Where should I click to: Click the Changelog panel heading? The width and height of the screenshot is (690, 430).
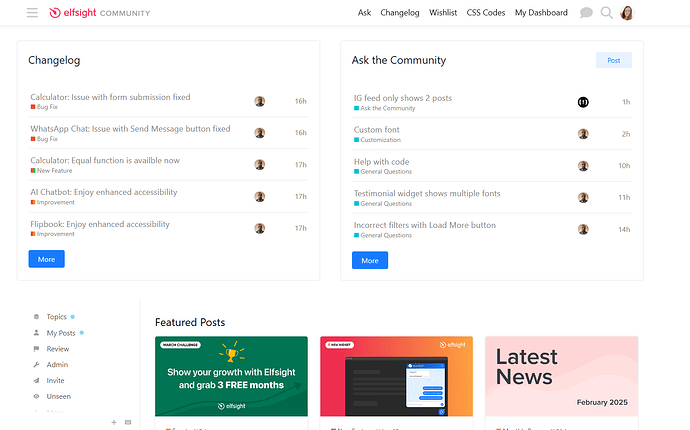point(54,60)
